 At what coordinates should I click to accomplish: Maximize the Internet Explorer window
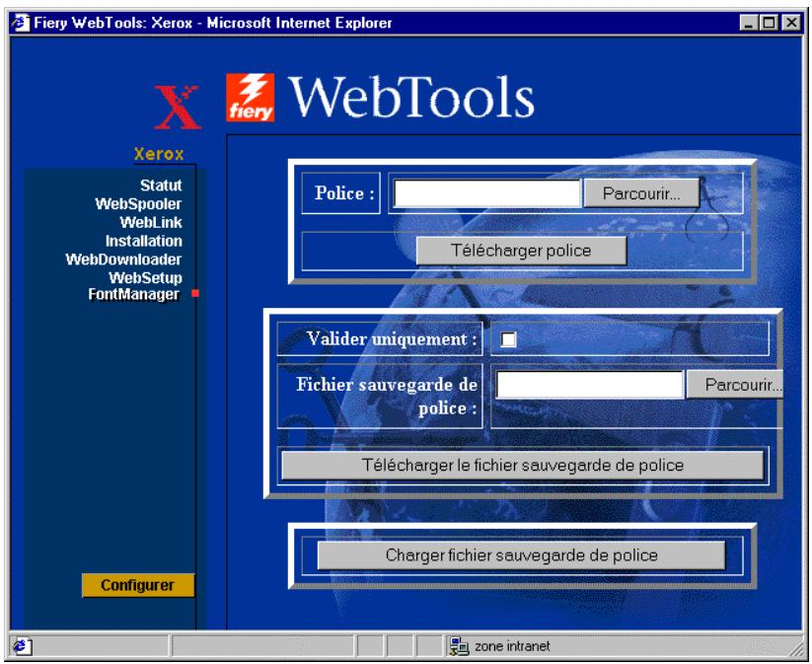pos(769,23)
